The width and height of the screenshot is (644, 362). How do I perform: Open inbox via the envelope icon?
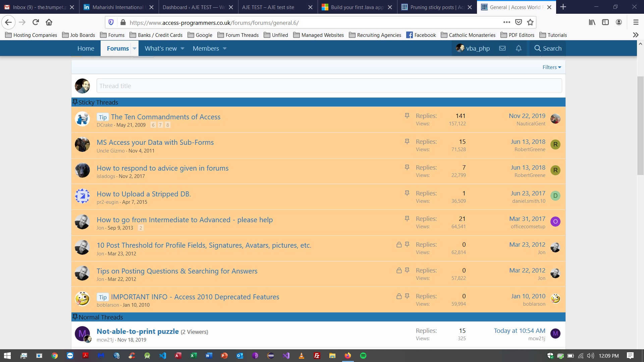pyautogui.click(x=502, y=48)
